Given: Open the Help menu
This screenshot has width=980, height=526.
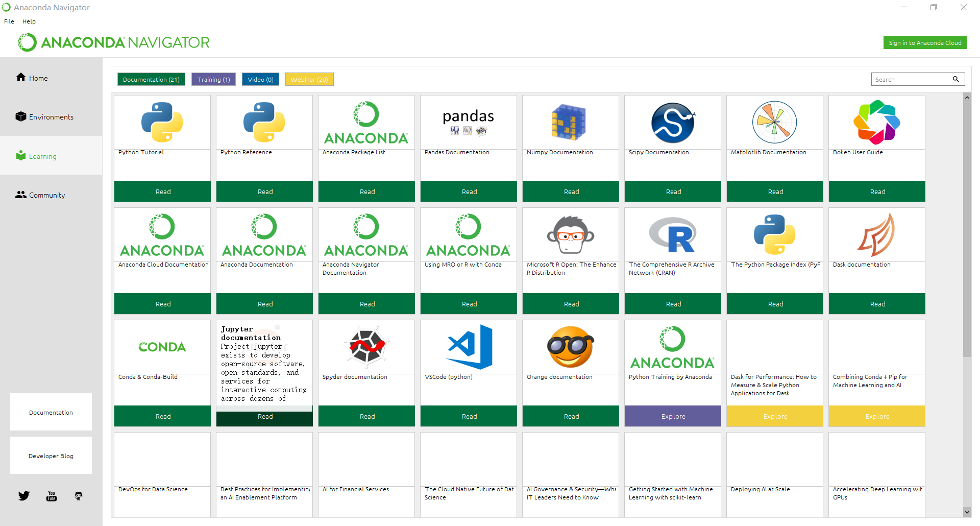Looking at the screenshot, I should [29, 21].
